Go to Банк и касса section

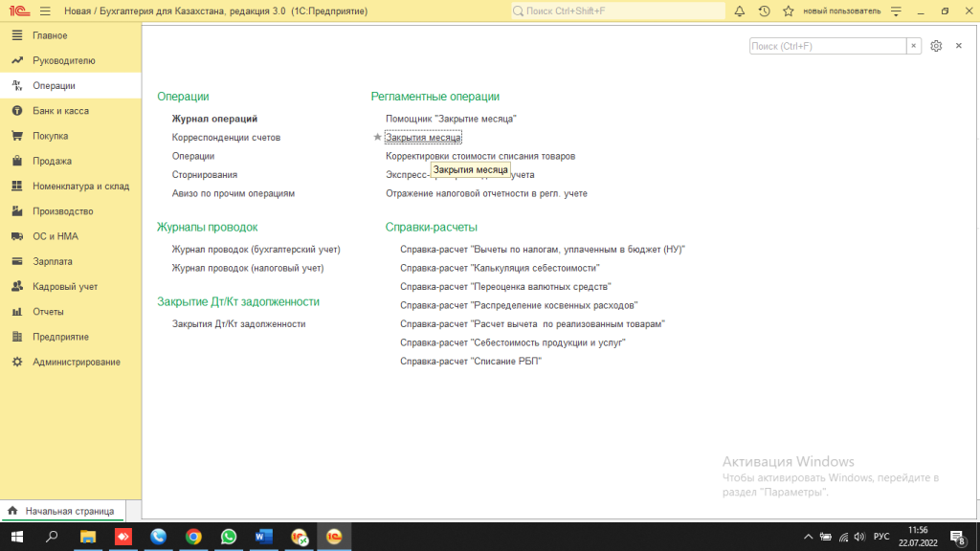pyautogui.click(x=60, y=111)
